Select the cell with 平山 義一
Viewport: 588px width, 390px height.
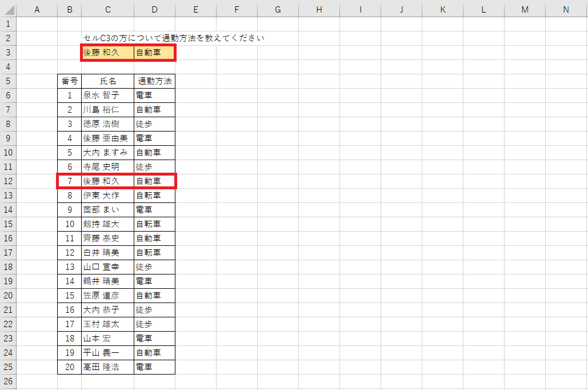[107, 353]
